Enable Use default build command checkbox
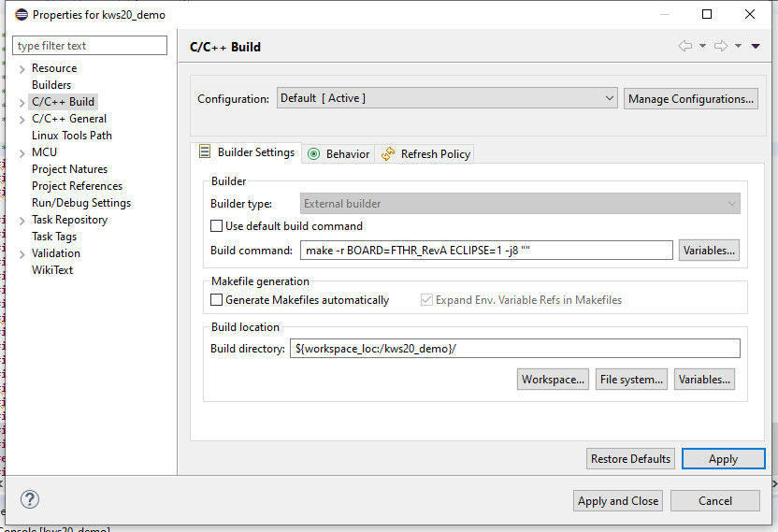 click(x=217, y=226)
